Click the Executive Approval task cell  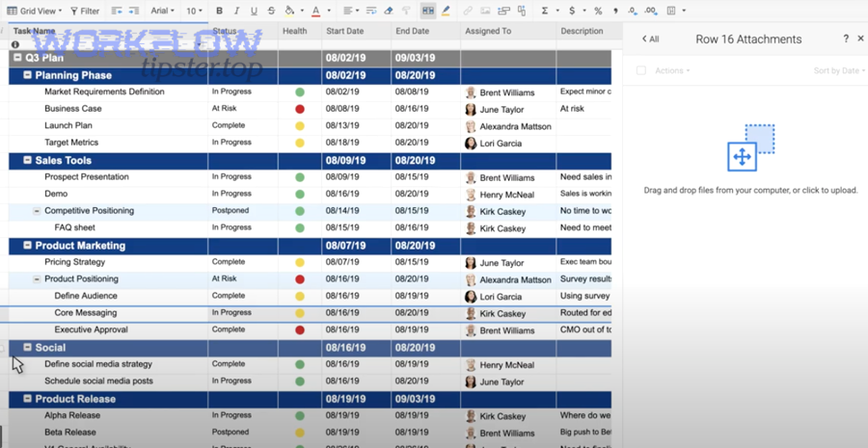(108, 329)
